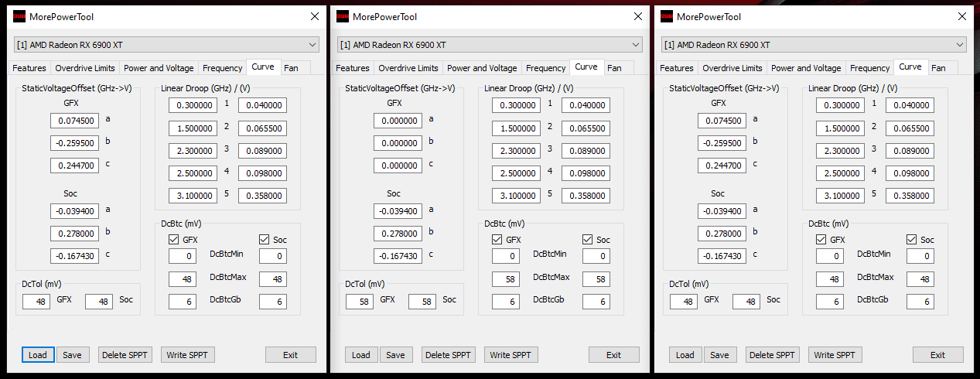Click Exit button in middle window
This screenshot has height=379, width=980.
coord(614,355)
